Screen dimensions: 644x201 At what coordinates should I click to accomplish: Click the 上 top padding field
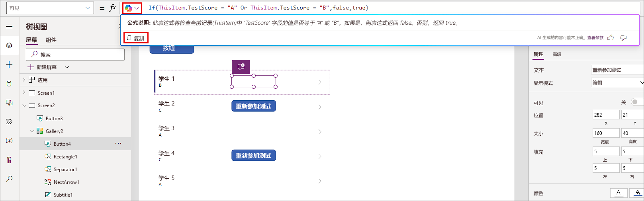606,151
